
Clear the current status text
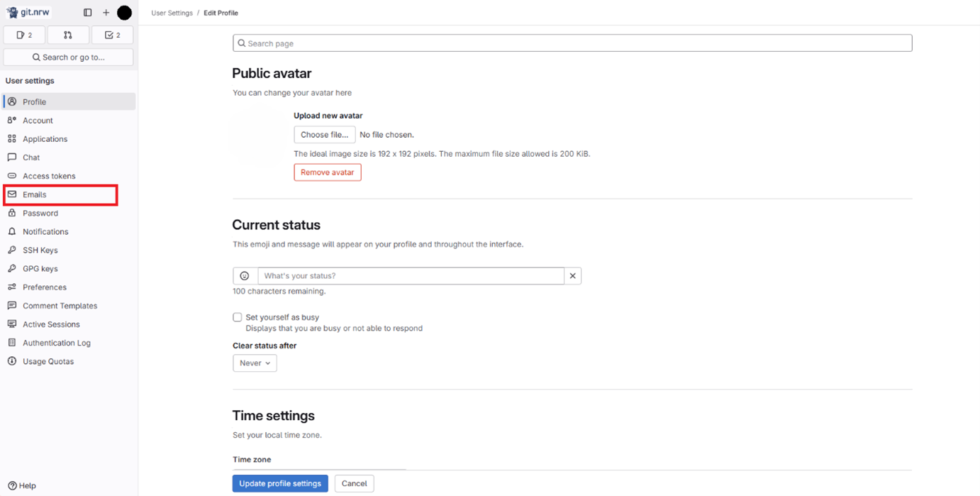point(572,275)
